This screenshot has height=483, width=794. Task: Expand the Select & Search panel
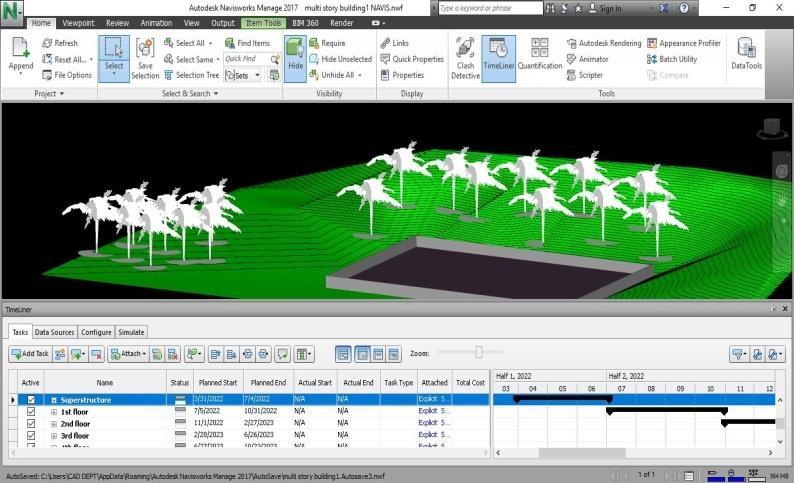(x=190, y=94)
